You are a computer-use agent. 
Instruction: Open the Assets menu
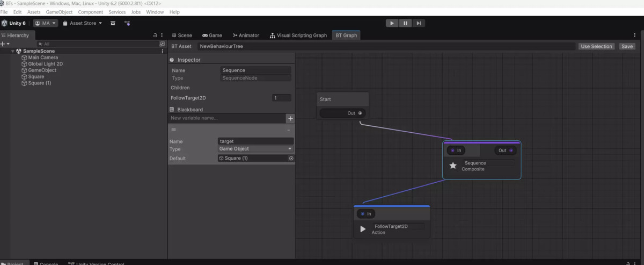tap(34, 12)
